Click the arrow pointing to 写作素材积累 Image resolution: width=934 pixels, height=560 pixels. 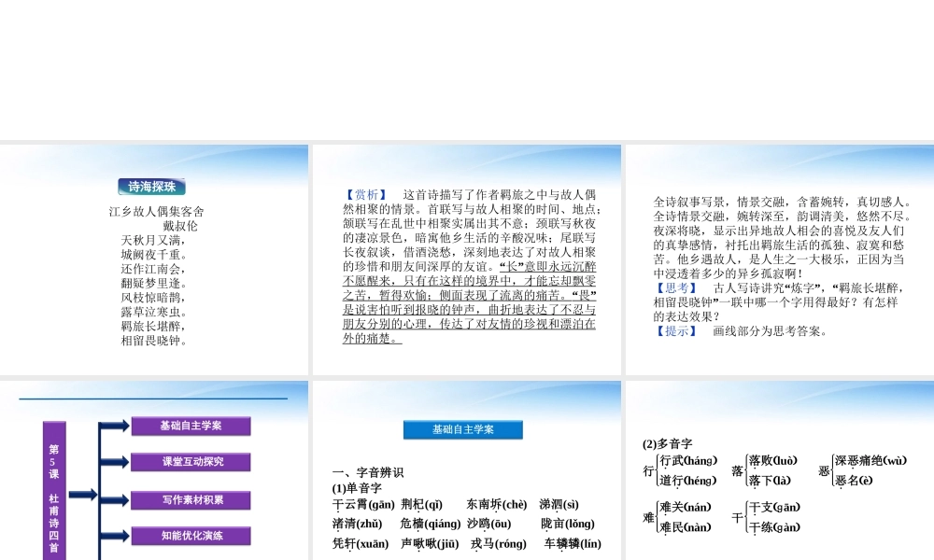point(116,500)
